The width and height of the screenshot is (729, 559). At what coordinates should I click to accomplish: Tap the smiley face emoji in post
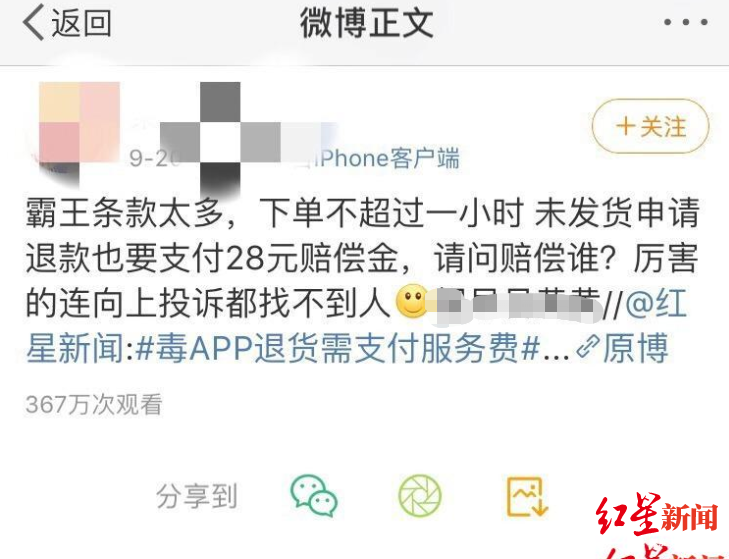click(411, 301)
